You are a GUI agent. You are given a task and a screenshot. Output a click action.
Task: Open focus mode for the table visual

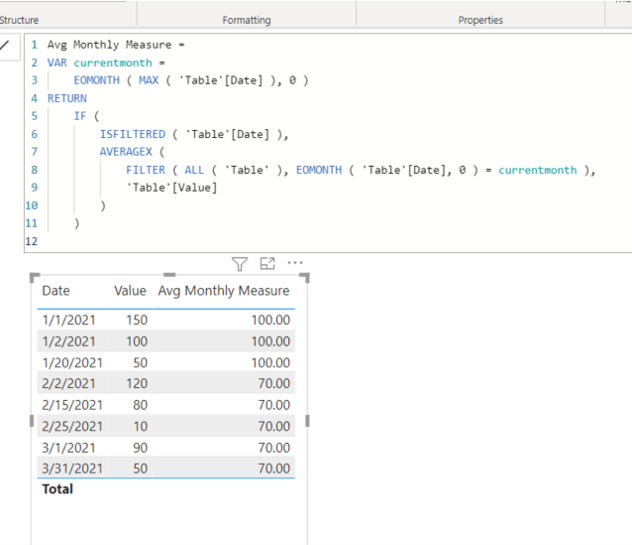coord(267,264)
